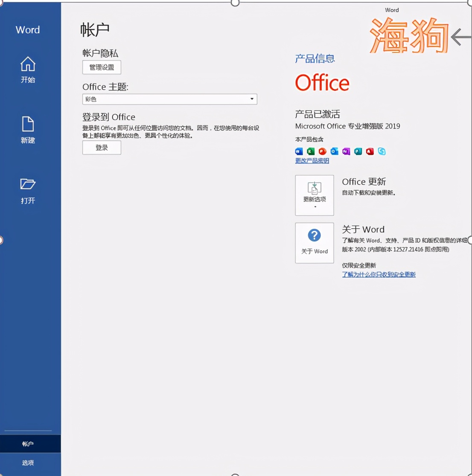Open the Outlook icon in product list
The width and height of the screenshot is (472, 476).
coord(334,151)
